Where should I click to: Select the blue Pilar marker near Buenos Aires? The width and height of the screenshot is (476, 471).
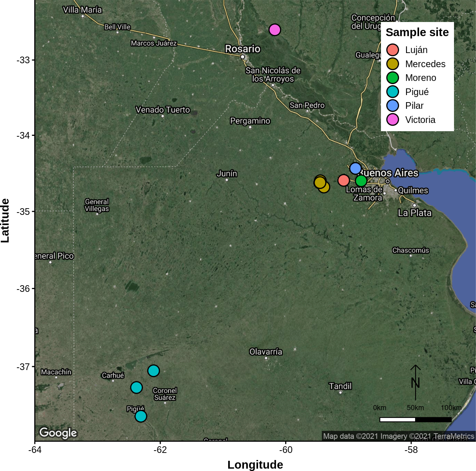(355, 169)
